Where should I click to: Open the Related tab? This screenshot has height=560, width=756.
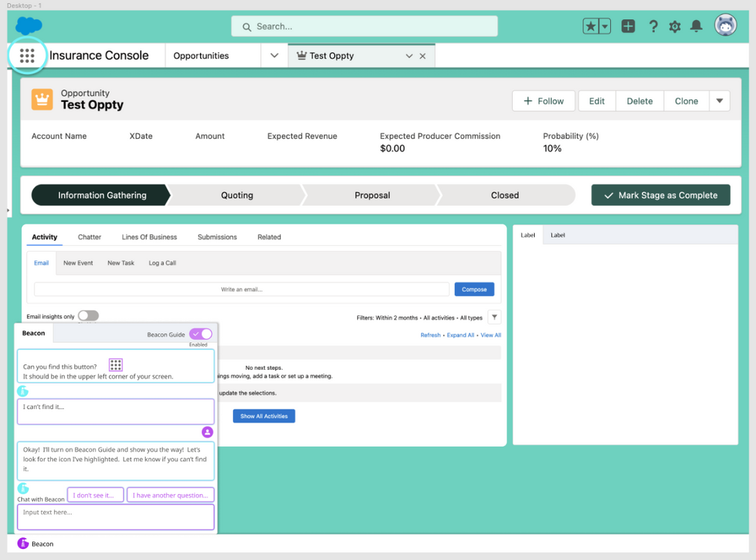coord(269,237)
